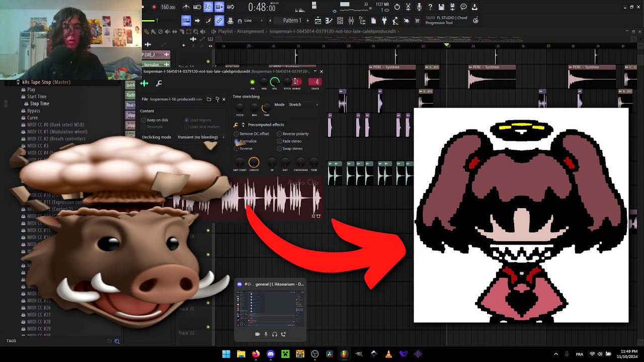Toggle the metronome icon
The width and height of the screenshot is (644, 362).
(186, 7)
